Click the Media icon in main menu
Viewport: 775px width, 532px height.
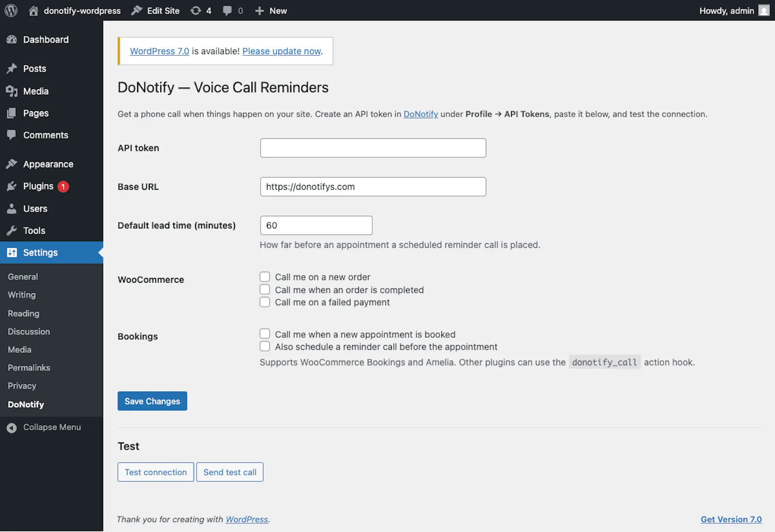point(12,91)
